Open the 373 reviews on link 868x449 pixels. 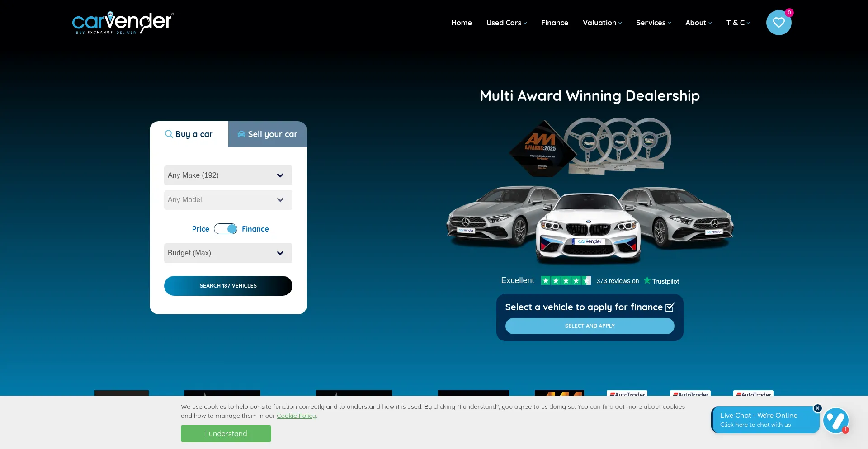[x=618, y=281]
